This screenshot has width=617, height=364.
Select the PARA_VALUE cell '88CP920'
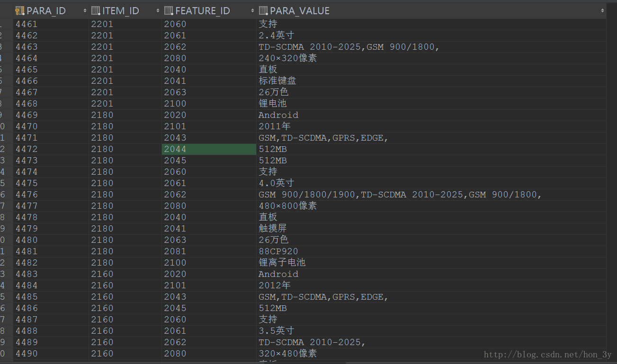coord(431,251)
